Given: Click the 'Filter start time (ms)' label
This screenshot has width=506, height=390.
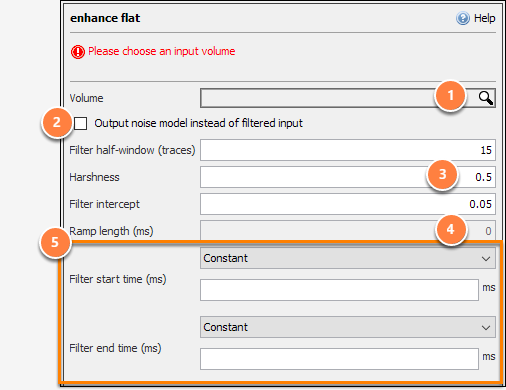Looking at the screenshot, I should point(118,279).
